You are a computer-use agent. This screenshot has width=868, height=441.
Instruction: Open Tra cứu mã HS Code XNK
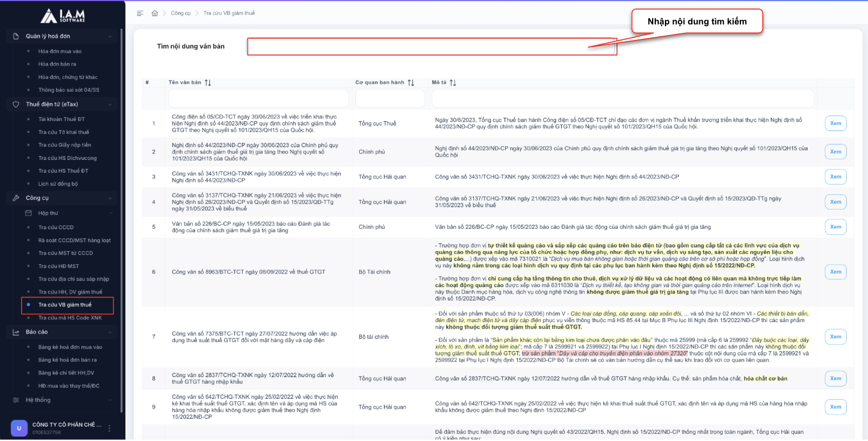click(x=70, y=318)
